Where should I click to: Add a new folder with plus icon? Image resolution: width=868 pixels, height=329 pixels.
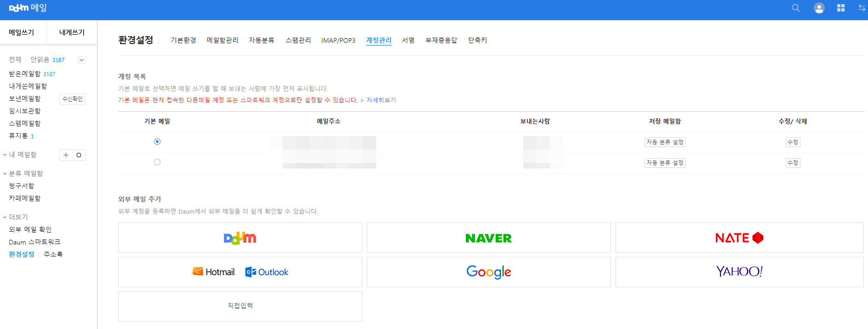66,155
